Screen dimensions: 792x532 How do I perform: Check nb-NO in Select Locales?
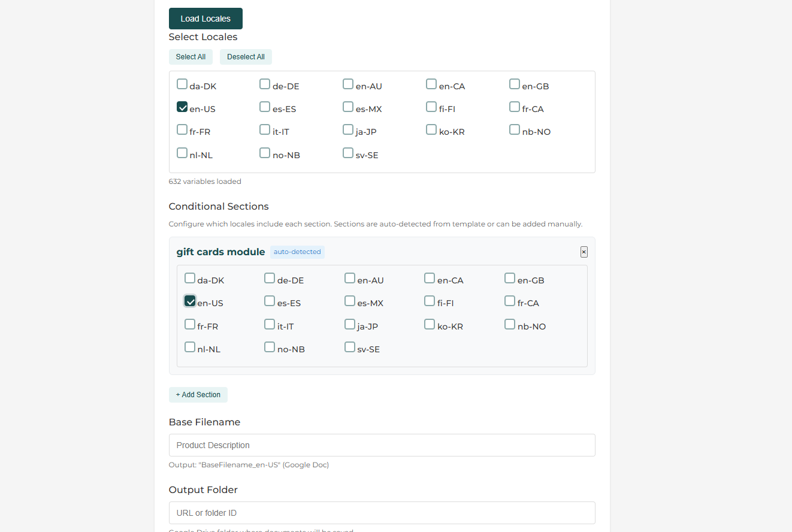click(515, 129)
